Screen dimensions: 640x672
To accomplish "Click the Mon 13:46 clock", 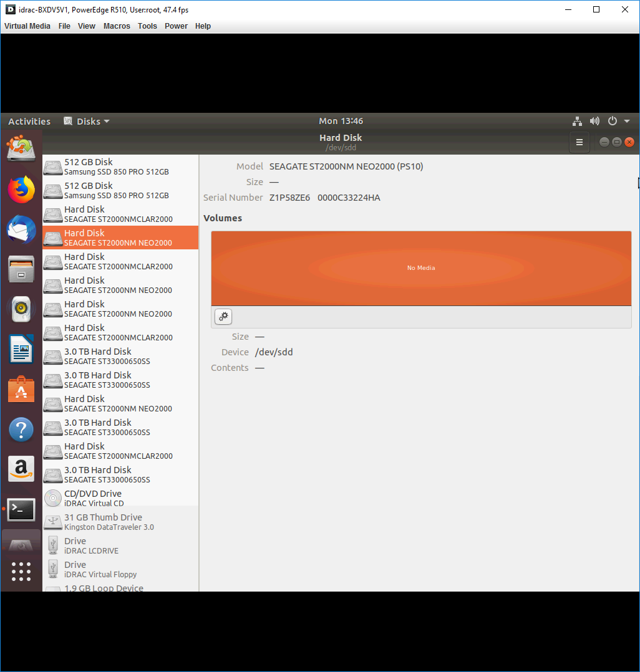I will (x=341, y=121).
